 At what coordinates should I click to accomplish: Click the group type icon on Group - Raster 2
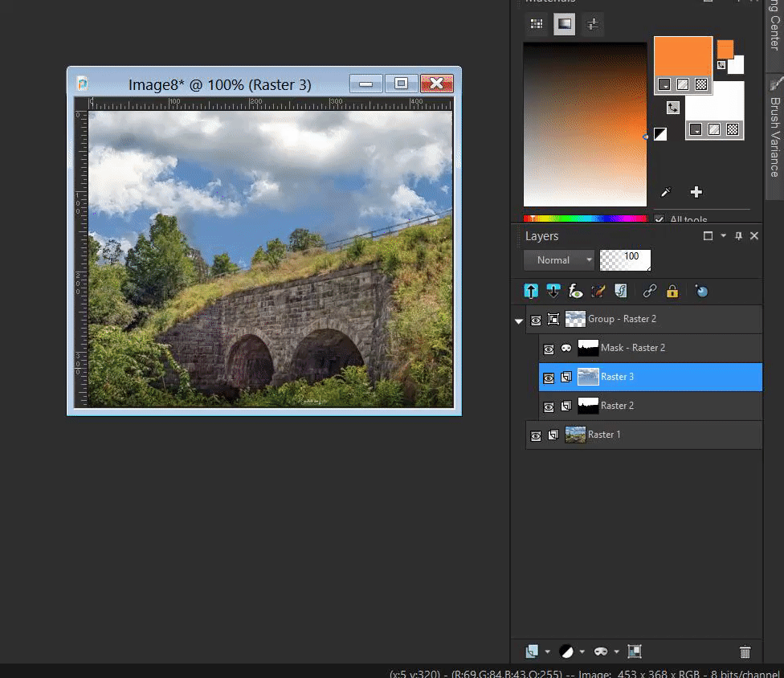(x=553, y=319)
